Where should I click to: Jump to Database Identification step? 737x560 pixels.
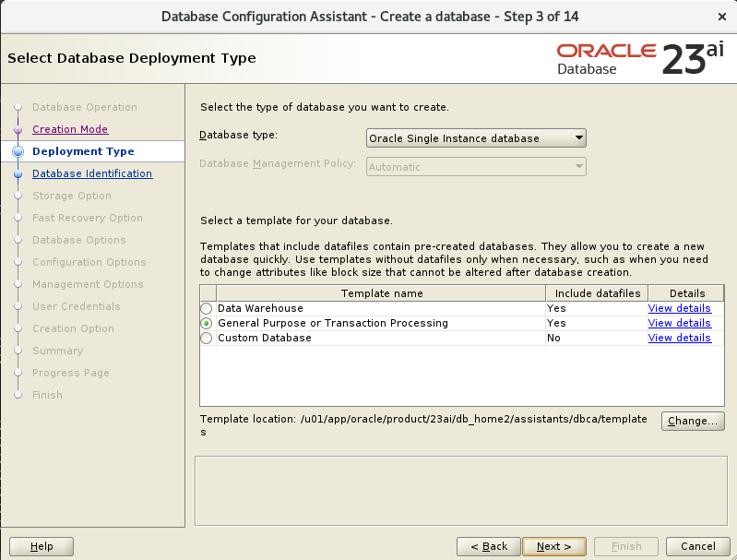pyautogui.click(x=92, y=173)
